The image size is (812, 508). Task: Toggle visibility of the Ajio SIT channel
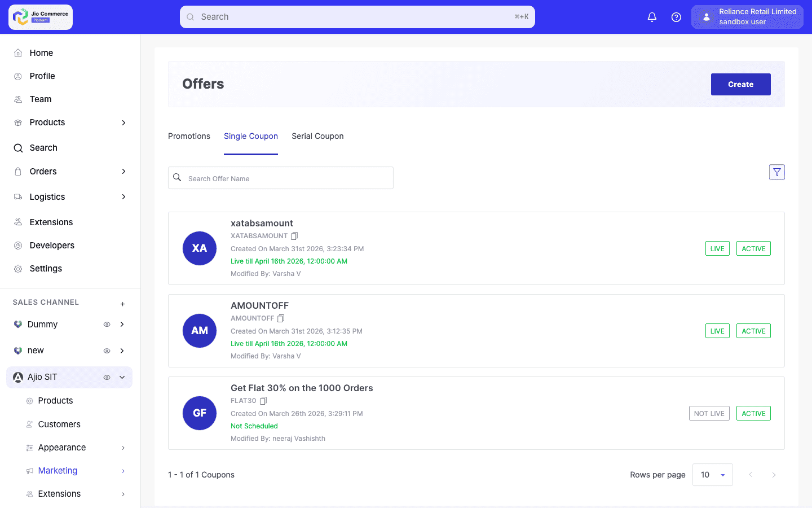107,377
